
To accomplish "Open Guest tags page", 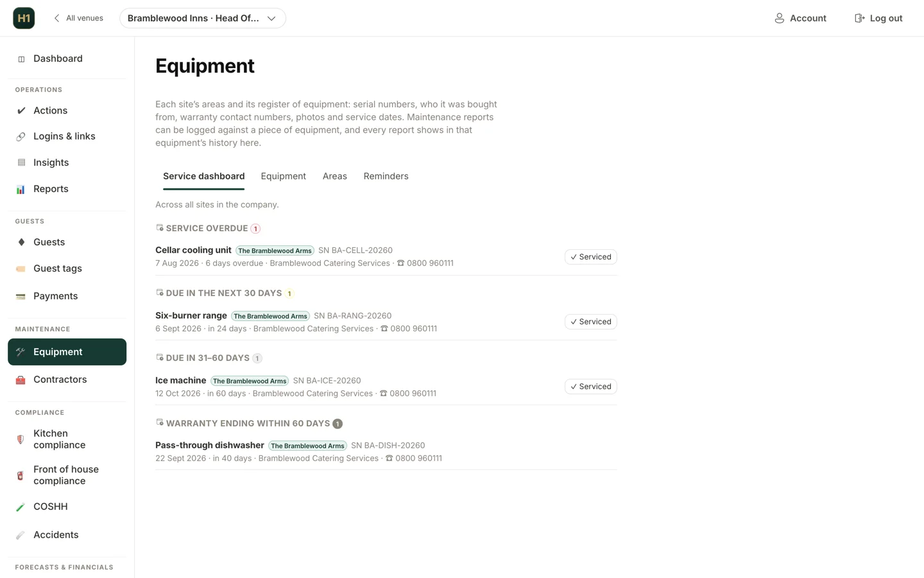I will click(67, 268).
